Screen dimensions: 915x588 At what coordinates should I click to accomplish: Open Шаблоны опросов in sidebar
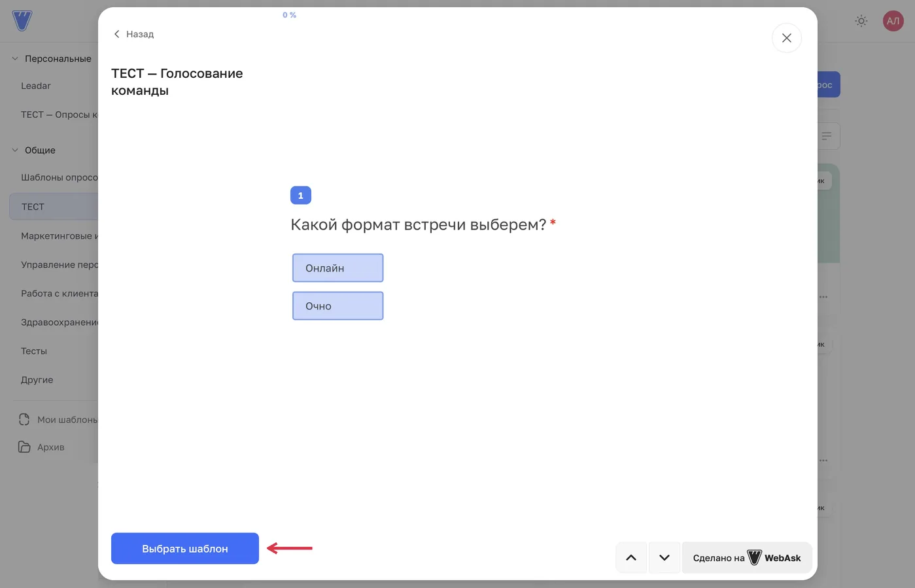point(59,177)
